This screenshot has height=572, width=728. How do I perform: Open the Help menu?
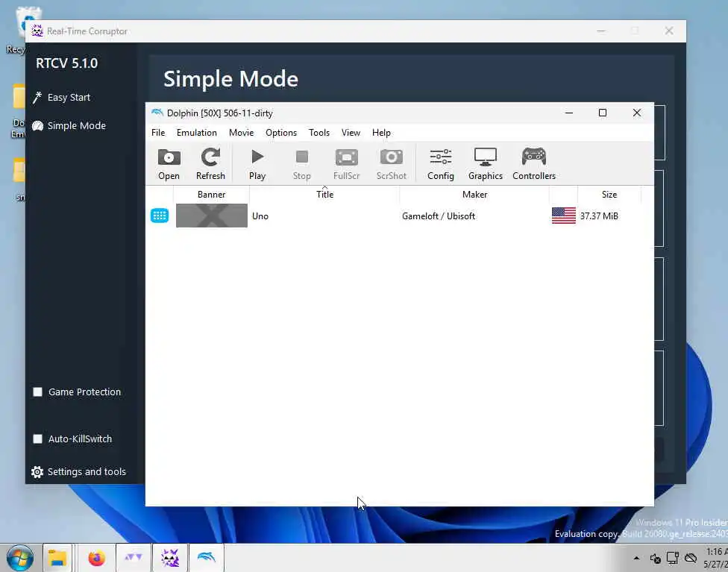[x=381, y=133]
